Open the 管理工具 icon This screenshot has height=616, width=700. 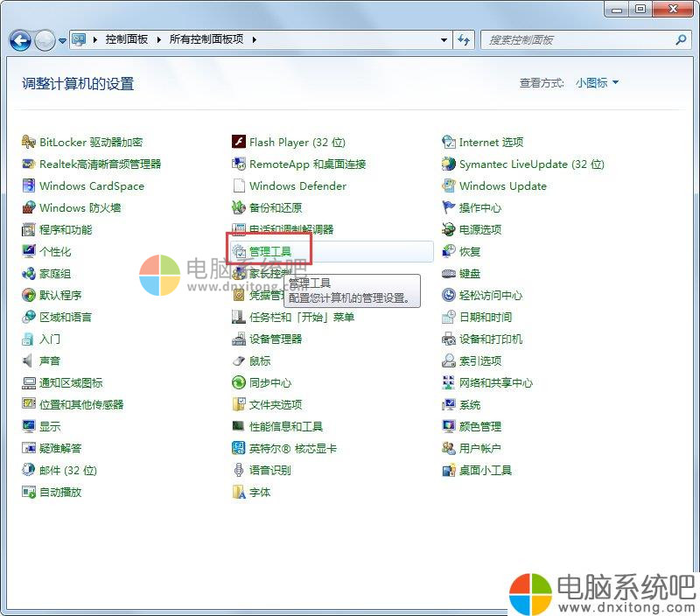point(239,252)
